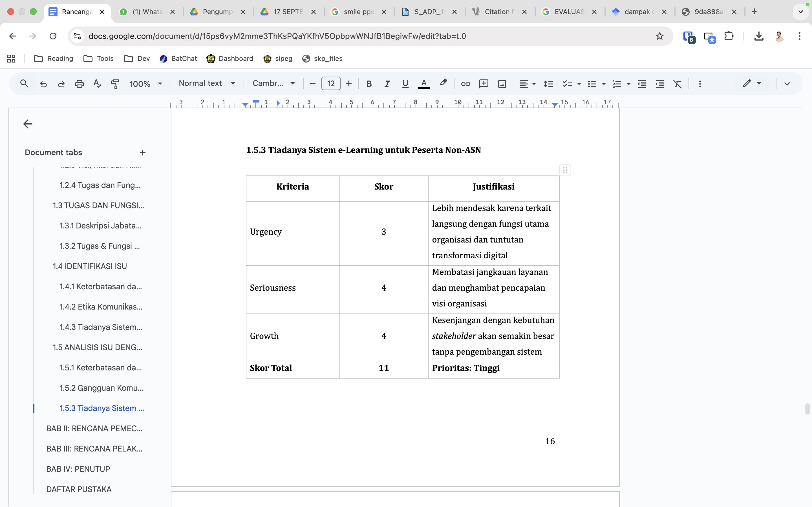
Task: Open the Normal text style dropdown
Action: click(207, 83)
